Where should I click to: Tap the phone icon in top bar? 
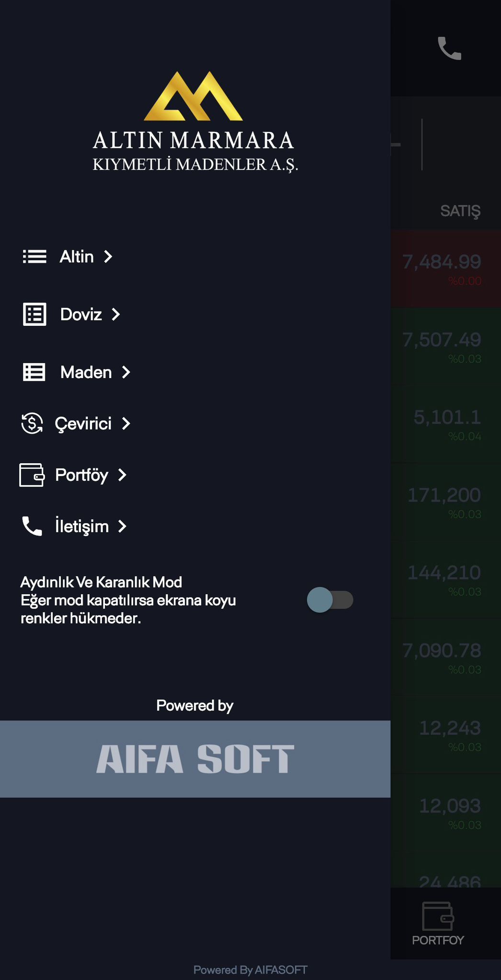pyautogui.click(x=449, y=48)
